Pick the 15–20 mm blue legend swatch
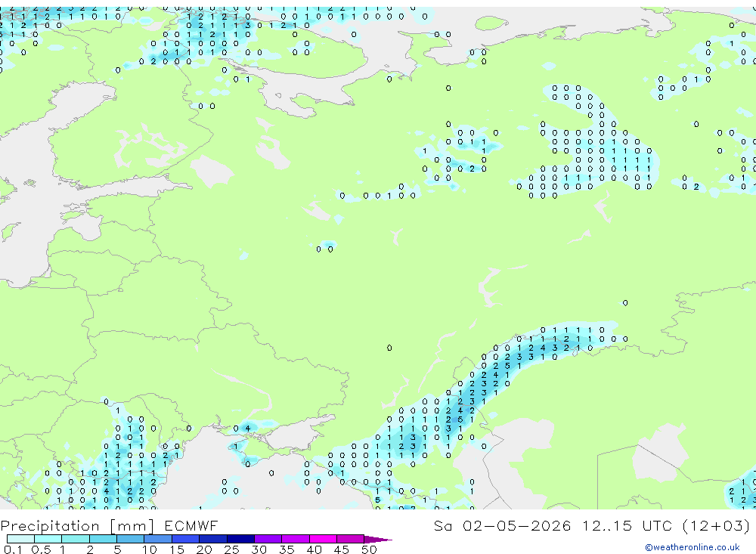The height and width of the screenshot is (554, 756). pos(185,539)
